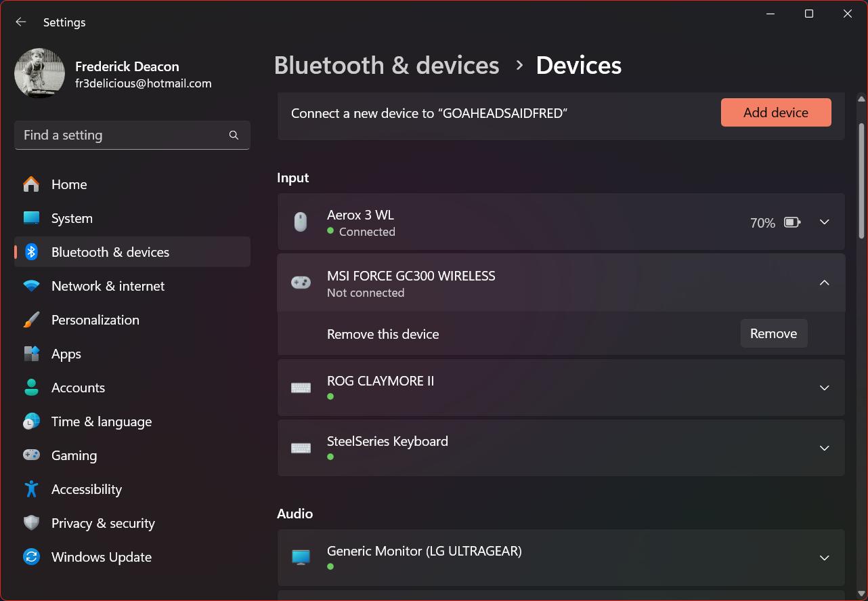The width and height of the screenshot is (868, 601).
Task: Click the SteelSeries Keyboard device icon
Action: coord(301,448)
